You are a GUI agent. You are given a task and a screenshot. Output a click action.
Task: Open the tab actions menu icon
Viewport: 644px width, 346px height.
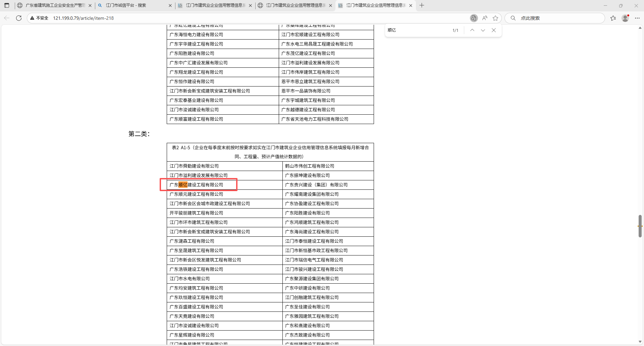coord(7,5)
